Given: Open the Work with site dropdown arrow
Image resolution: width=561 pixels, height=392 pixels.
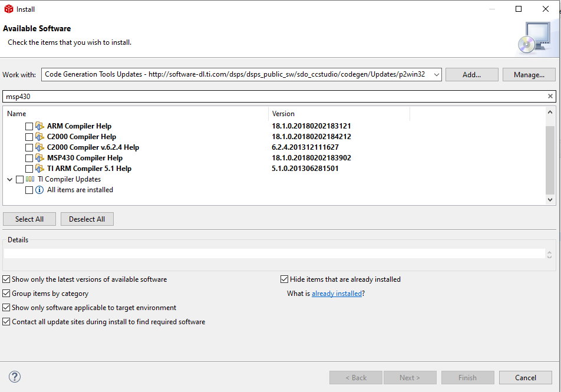Looking at the screenshot, I should pos(437,74).
